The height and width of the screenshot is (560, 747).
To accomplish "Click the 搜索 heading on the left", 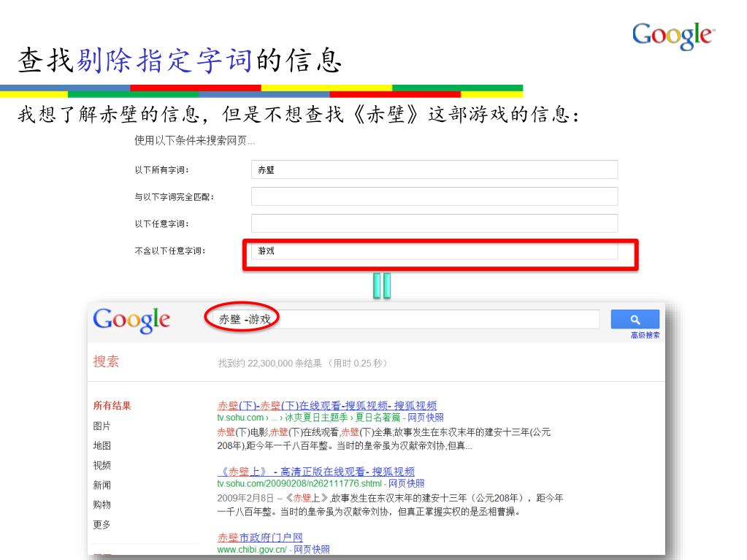I will click(106, 361).
